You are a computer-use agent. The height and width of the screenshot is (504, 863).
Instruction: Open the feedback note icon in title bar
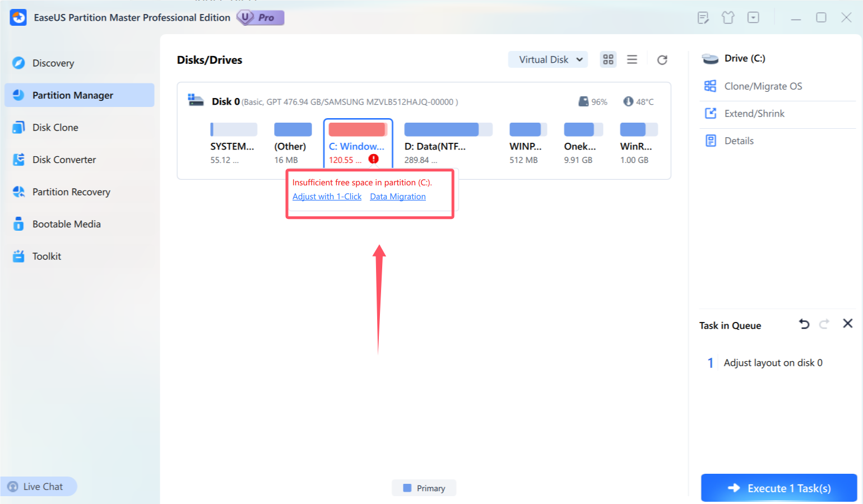703,18
